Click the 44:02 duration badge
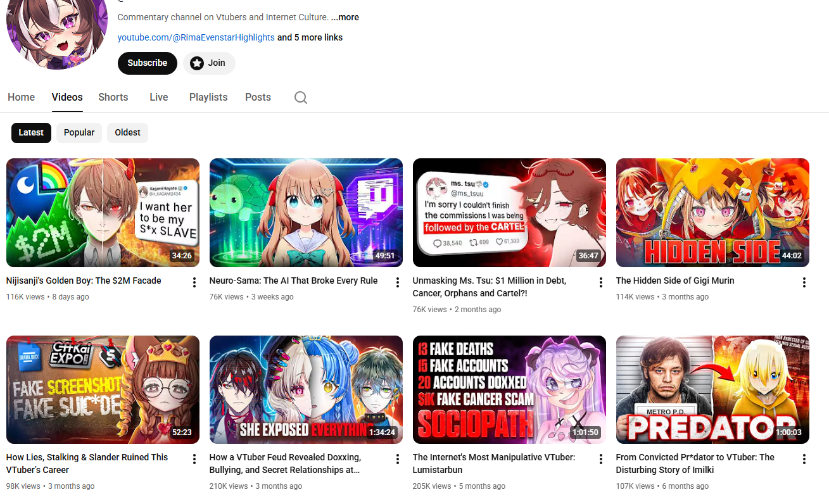Screen dimensions: 829x504 click(x=792, y=256)
